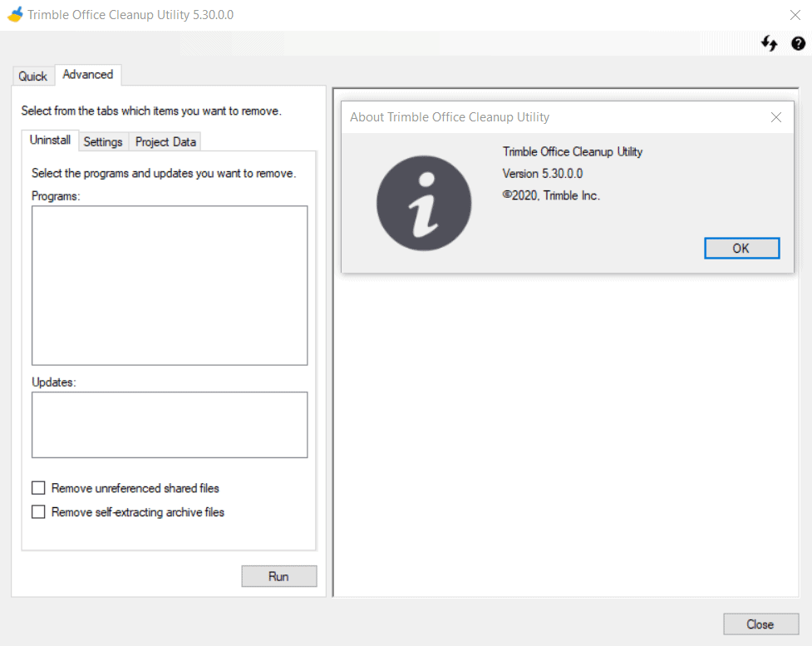Switch to the Settings sub-tab

pos(103,142)
